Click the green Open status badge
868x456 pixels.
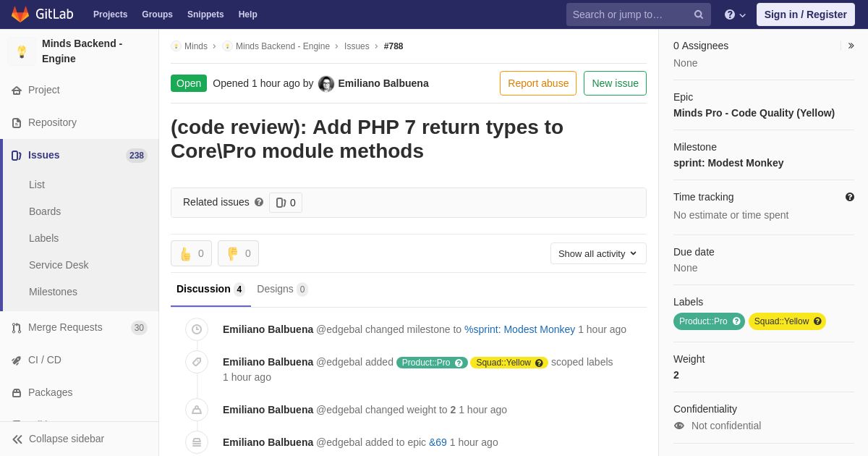click(189, 83)
